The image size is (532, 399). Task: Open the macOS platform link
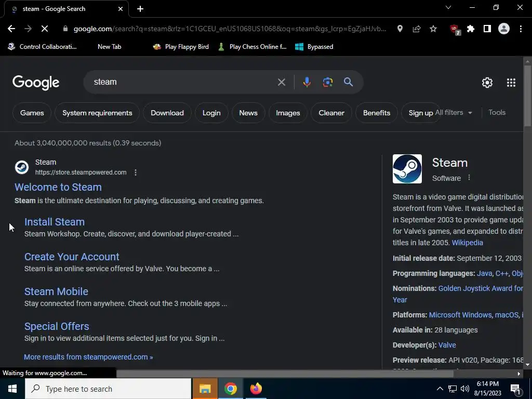coord(507,315)
